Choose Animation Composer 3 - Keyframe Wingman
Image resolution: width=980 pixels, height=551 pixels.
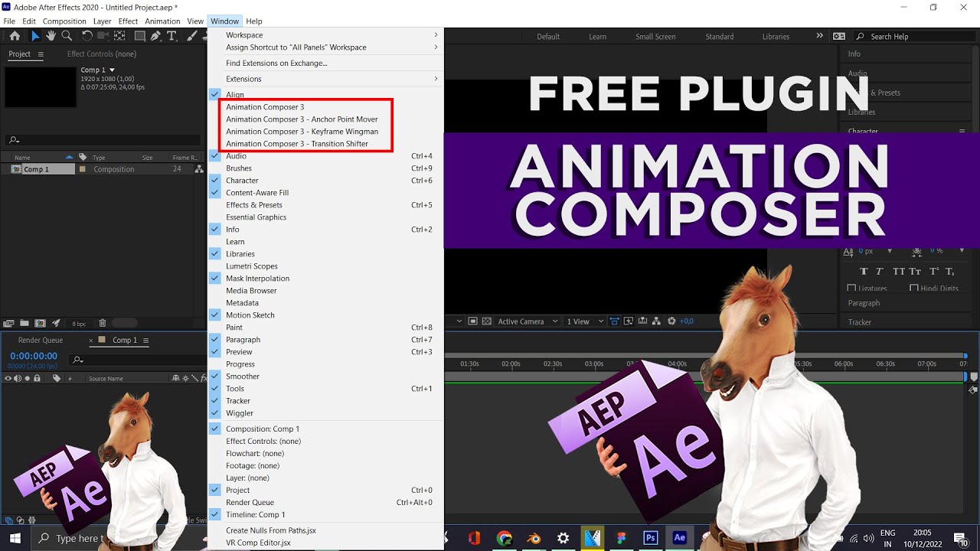click(302, 132)
